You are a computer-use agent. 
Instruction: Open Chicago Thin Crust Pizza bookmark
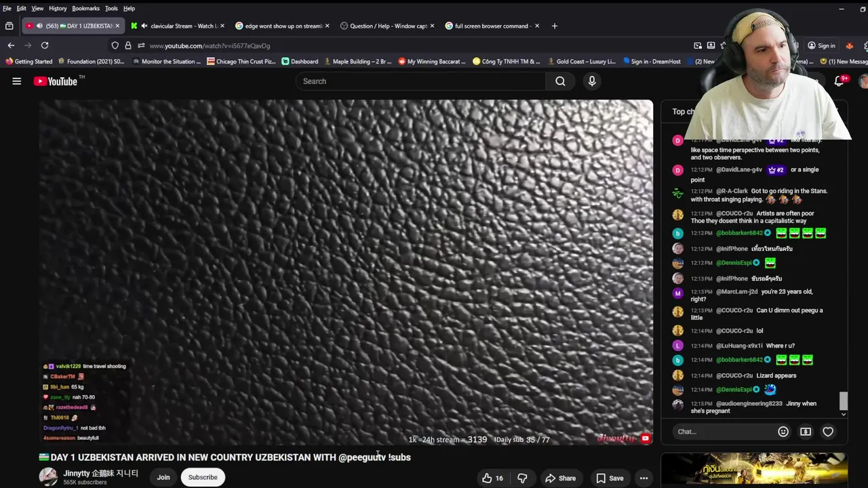(x=241, y=62)
